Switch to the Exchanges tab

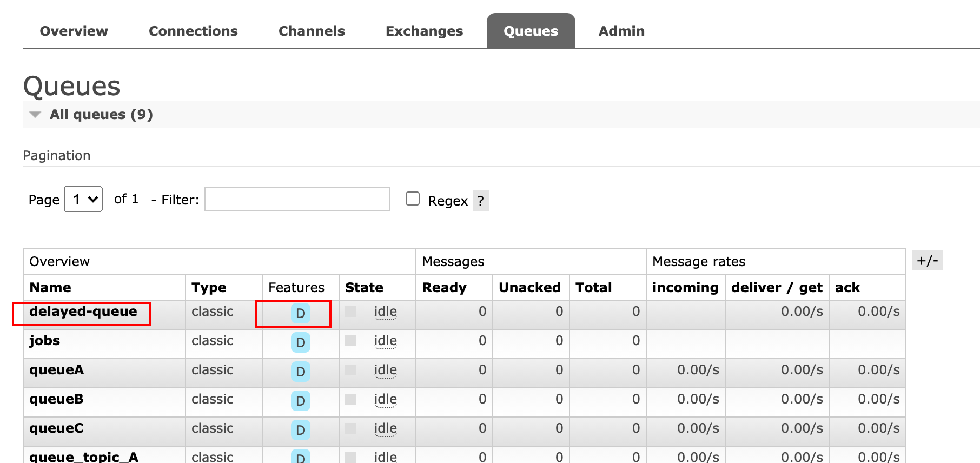[424, 31]
